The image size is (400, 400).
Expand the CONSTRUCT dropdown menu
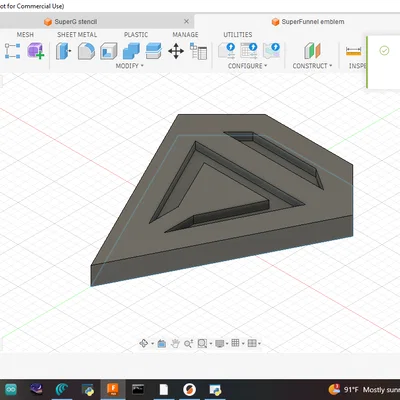point(312,66)
